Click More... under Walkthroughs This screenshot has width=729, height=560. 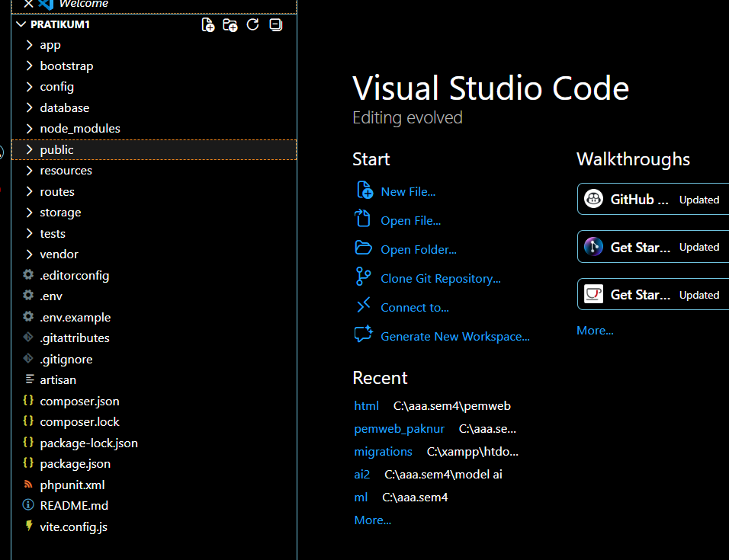(595, 331)
